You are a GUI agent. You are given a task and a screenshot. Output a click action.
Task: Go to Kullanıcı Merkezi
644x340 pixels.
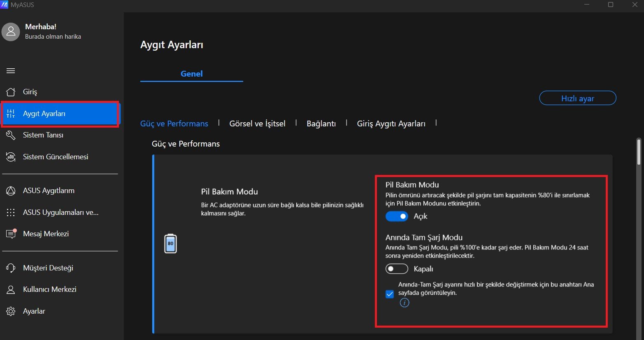tap(60, 289)
